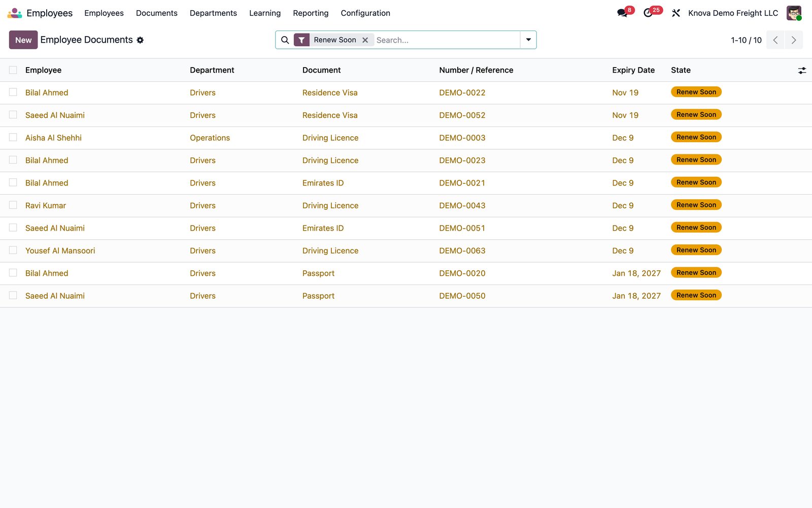The height and width of the screenshot is (508, 812).
Task: Open the Learning menu
Action: (265, 13)
